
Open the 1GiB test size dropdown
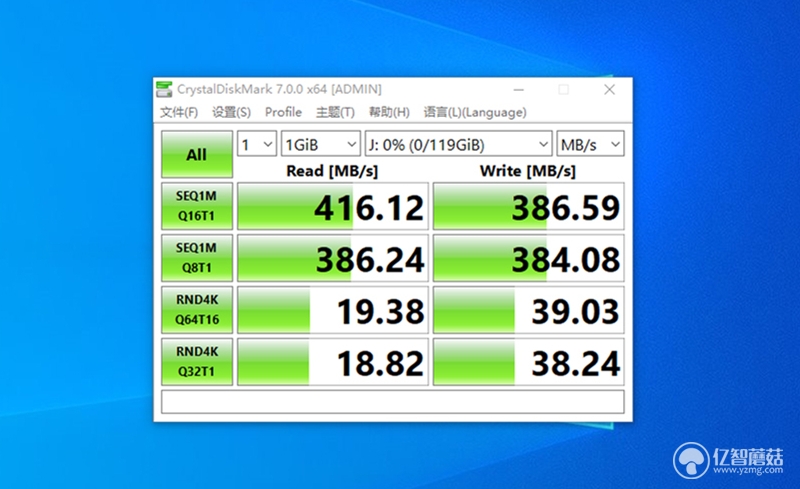click(320, 144)
